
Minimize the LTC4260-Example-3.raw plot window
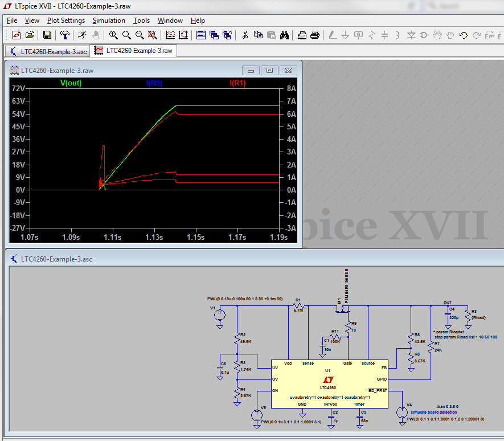(251, 71)
